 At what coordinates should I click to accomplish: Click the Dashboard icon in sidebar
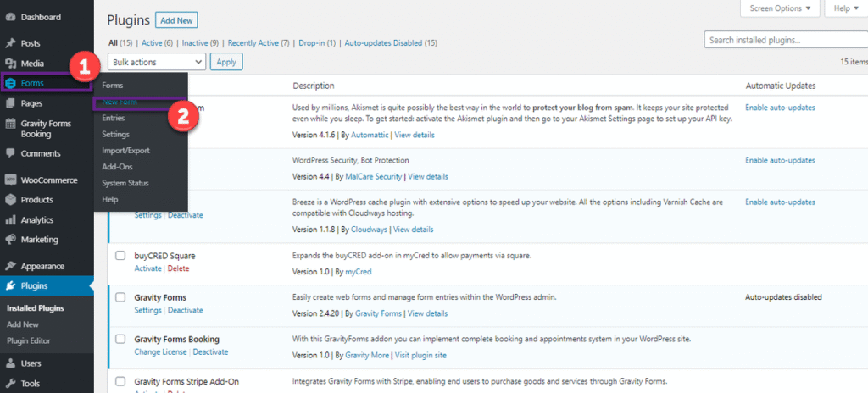point(10,17)
